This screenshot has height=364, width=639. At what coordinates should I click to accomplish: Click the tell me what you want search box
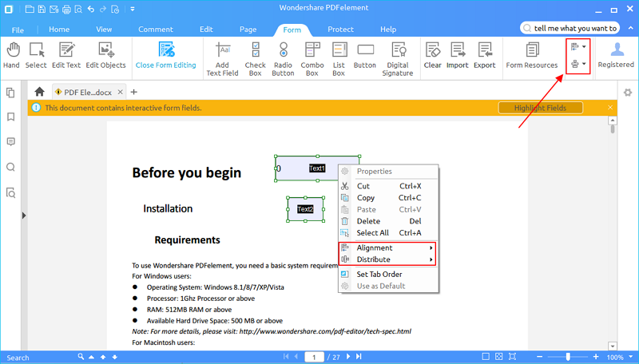coord(570,28)
